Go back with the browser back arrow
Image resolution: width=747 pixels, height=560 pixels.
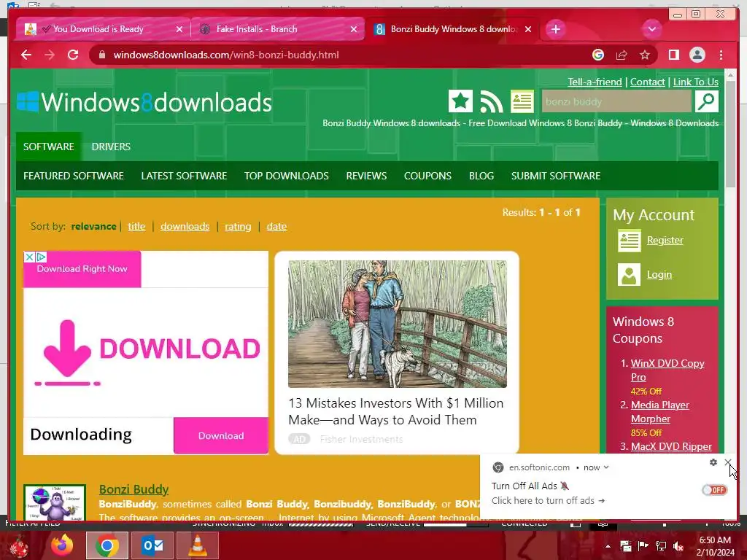point(26,55)
